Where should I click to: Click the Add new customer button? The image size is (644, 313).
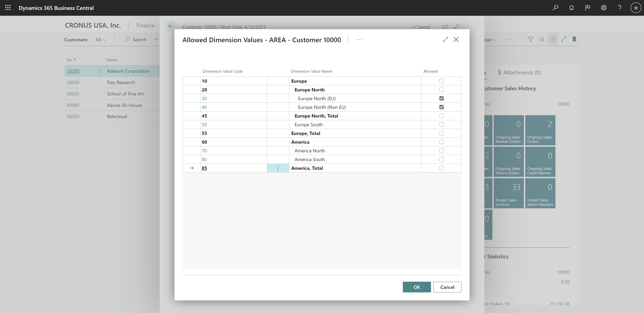click(x=156, y=39)
